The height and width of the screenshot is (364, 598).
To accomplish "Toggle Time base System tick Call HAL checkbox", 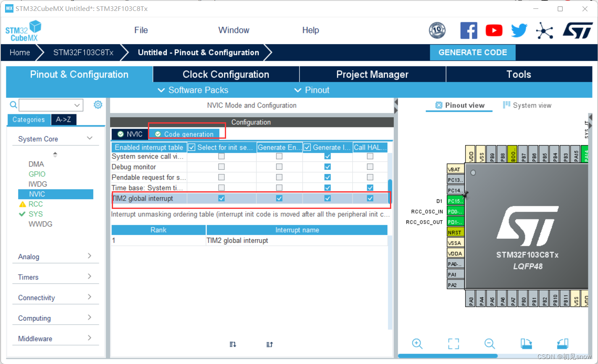I will (x=370, y=187).
